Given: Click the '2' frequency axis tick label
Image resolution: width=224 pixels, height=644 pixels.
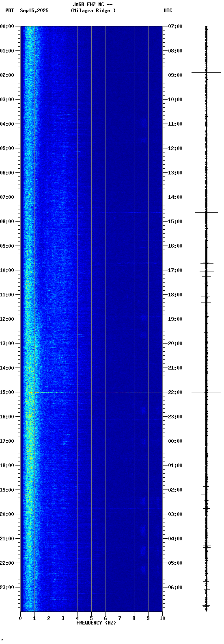Looking at the screenshot, I should tap(49, 618).
